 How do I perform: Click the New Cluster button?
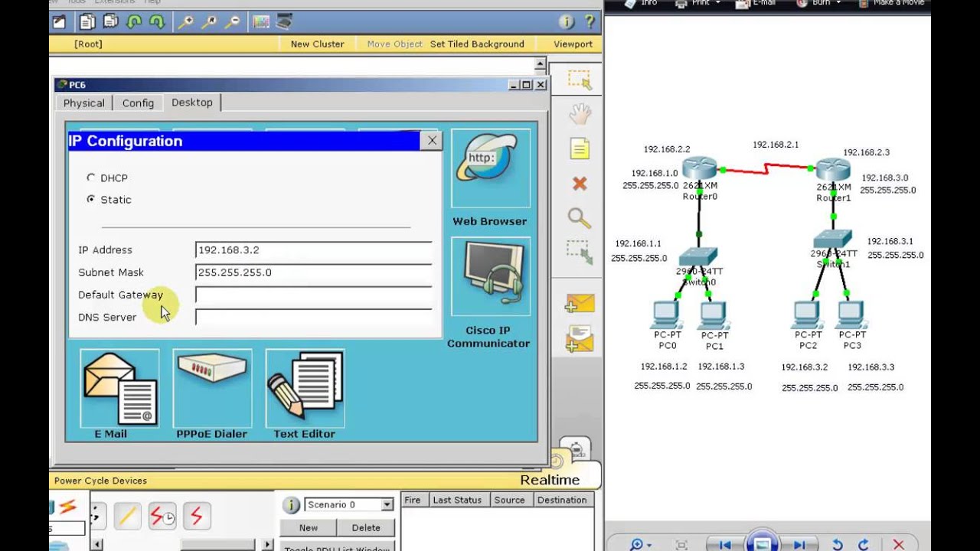point(317,44)
